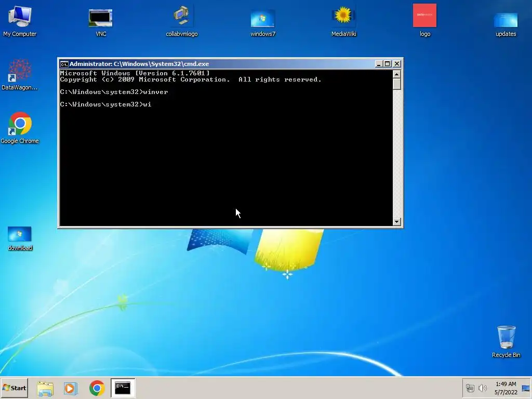Select the DataWagon shortcut icon
Image resolution: width=532 pixels, height=399 pixels.
click(x=20, y=75)
